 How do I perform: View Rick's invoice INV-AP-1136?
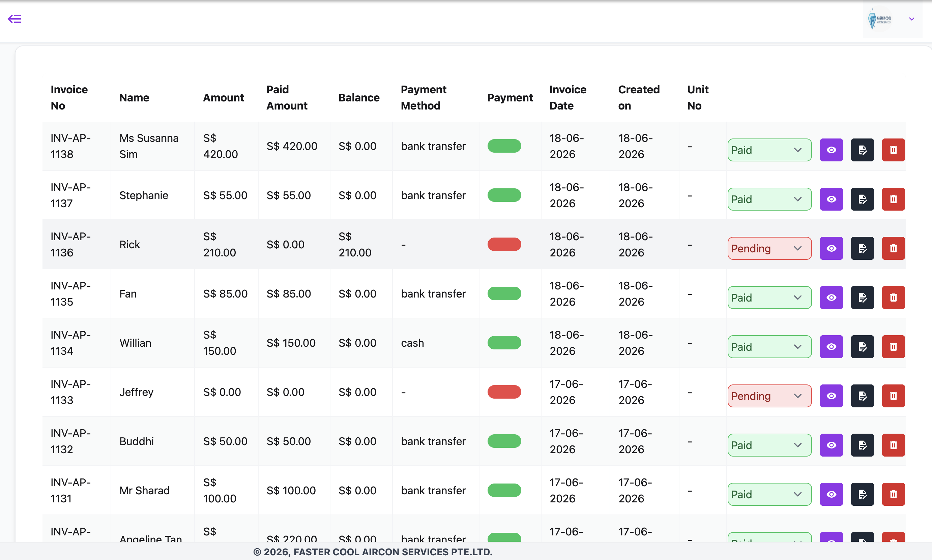pyautogui.click(x=831, y=248)
